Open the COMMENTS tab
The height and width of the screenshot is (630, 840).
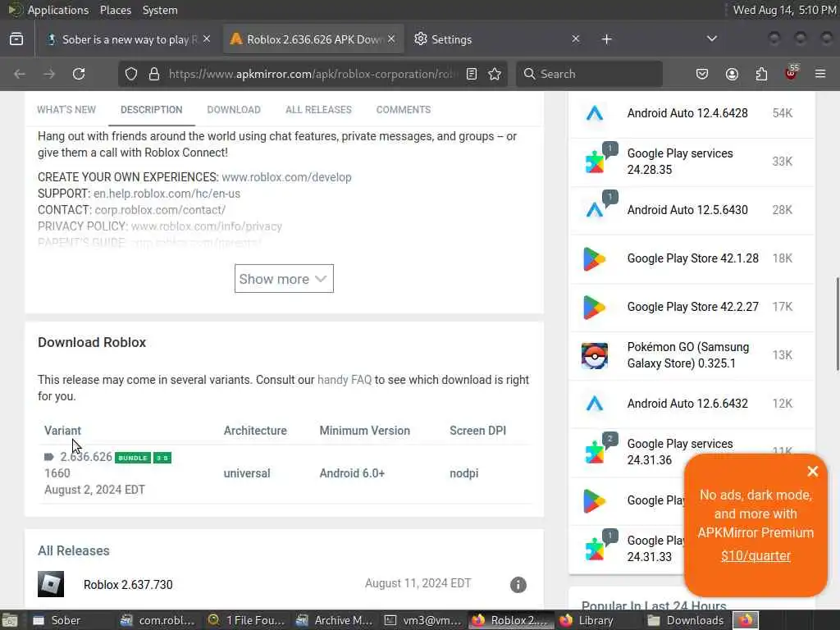pos(404,110)
